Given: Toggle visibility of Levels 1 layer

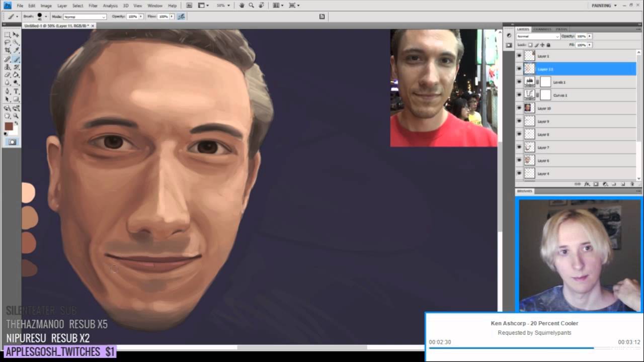Looking at the screenshot, I should [519, 82].
